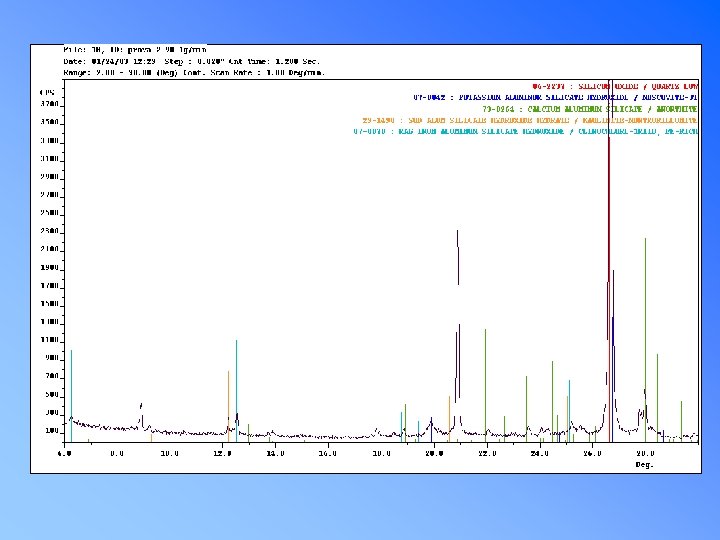Click the 'Range: 2.00 - 30.00 (Deg)' header line
720x540 pixels.
[194, 73]
